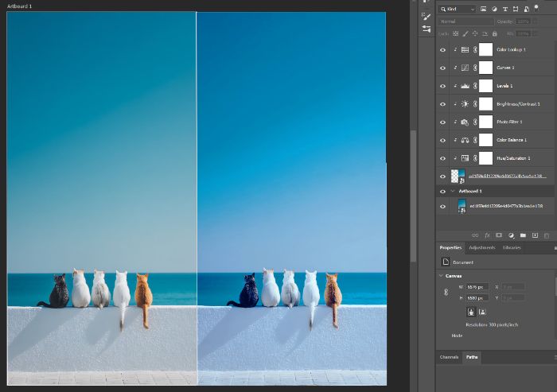557x392 pixels.
Task: Switch to the Paths tab
Action: (472, 357)
